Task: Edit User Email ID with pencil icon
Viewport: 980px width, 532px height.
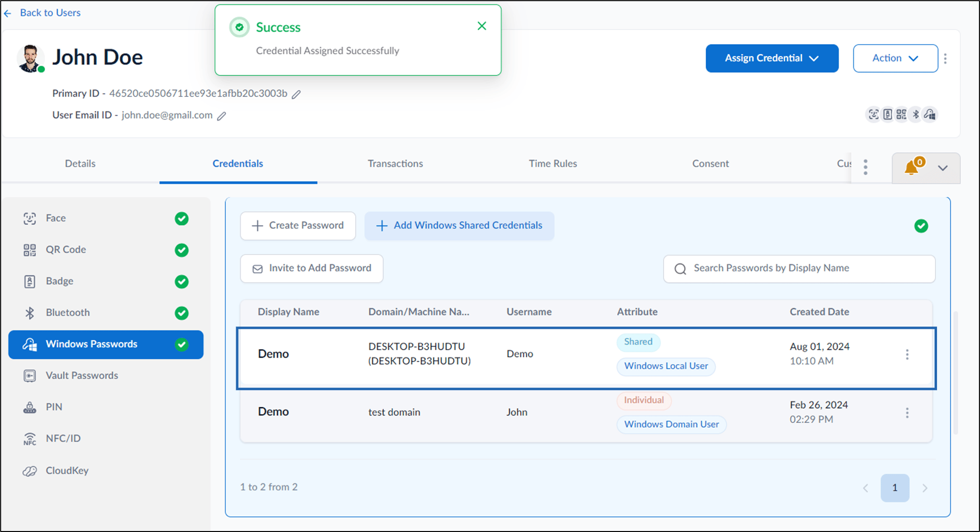Action: 222,116
